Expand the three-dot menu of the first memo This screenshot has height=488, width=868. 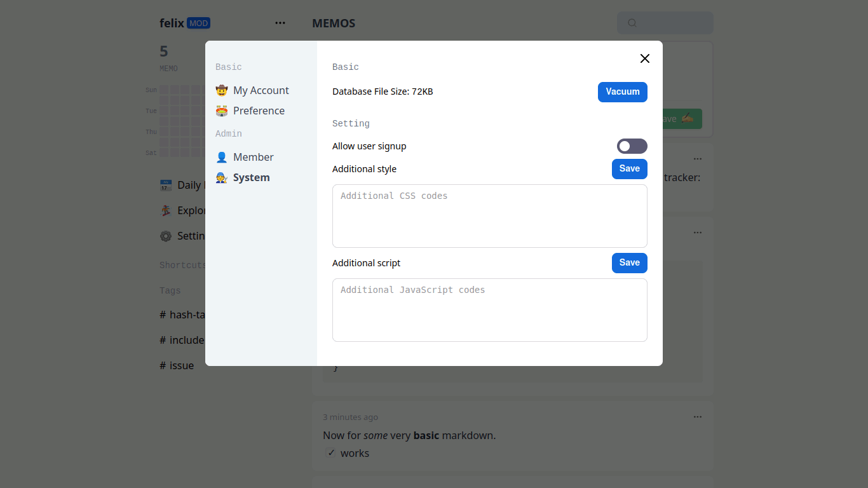click(x=698, y=159)
